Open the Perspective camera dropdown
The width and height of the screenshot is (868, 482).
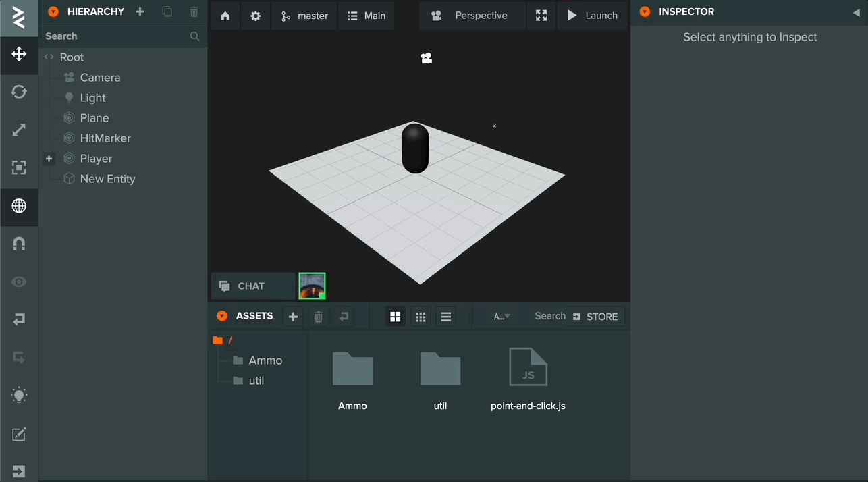click(472, 16)
